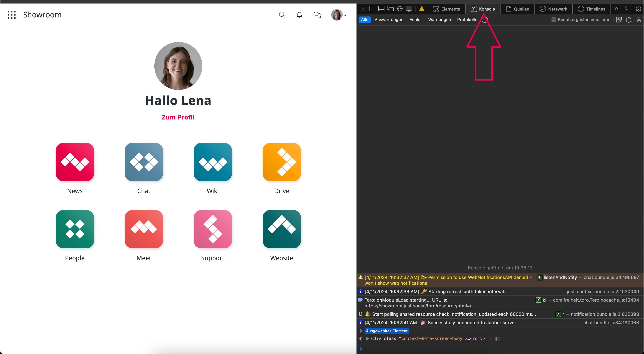Open just-context.bundle.js:2:1030040 source link
The height and width of the screenshot is (354, 644).
(x=603, y=291)
